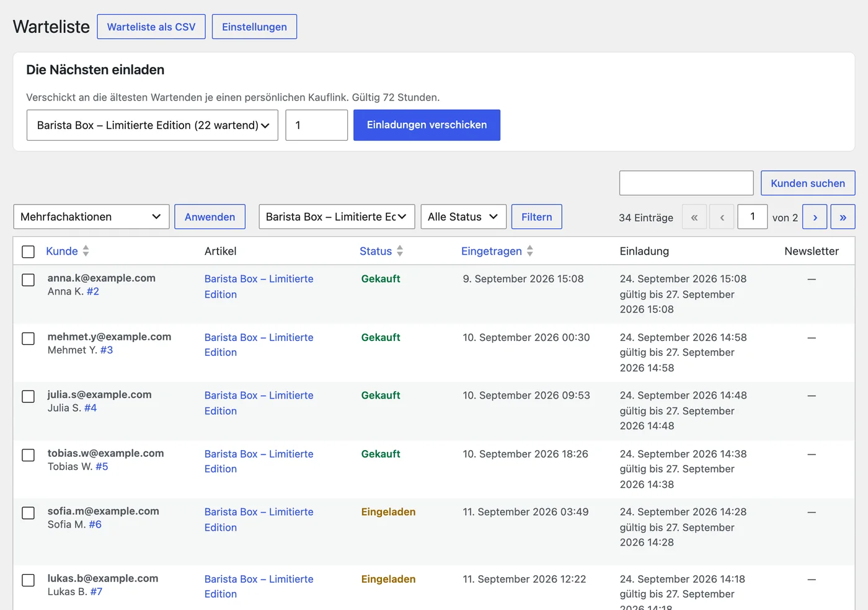Click the date 10. September 2026 18:26
The width and height of the screenshot is (868, 610).
point(525,454)
